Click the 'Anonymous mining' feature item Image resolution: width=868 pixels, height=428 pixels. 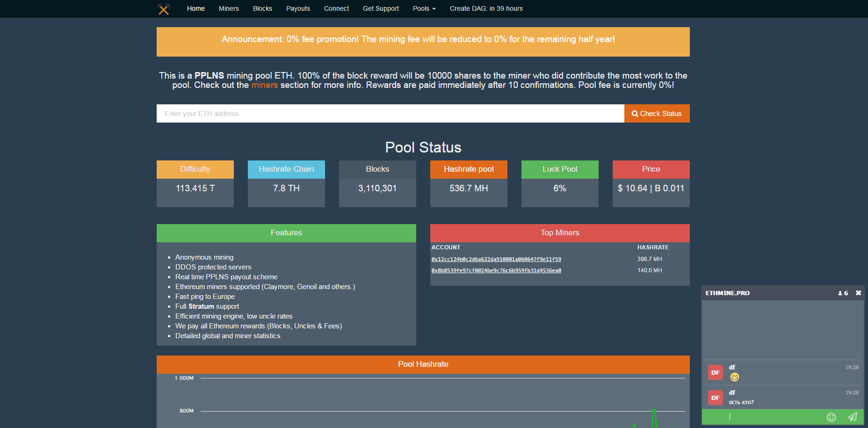(204, 257)
